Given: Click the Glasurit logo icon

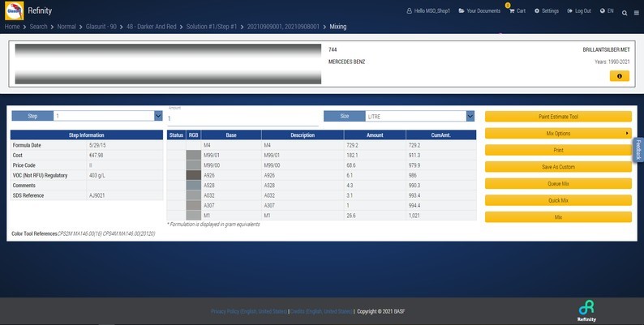Looking at the screenshot, I should [x=14, y=11].
